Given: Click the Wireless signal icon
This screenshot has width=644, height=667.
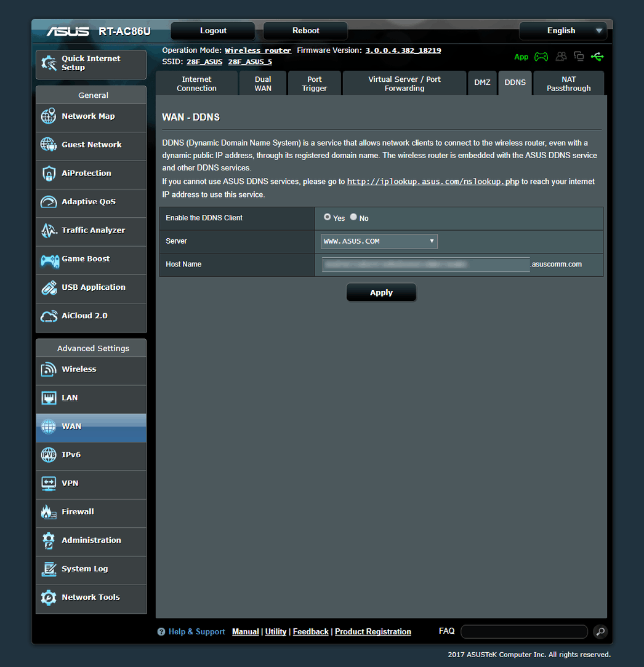Looking at the screenshot, I should pos(49,369).
